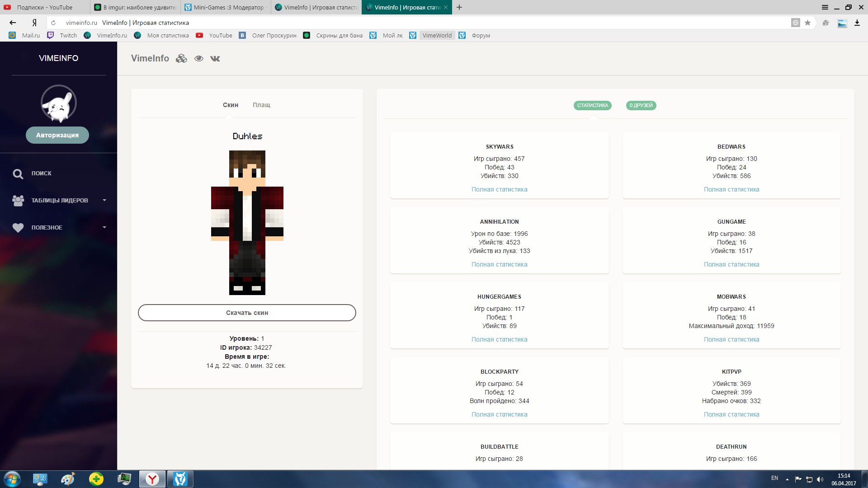Click the ПОЛЕЗНОЕ menu item
This screenshot has height=488, width=868.
point(47,228)
